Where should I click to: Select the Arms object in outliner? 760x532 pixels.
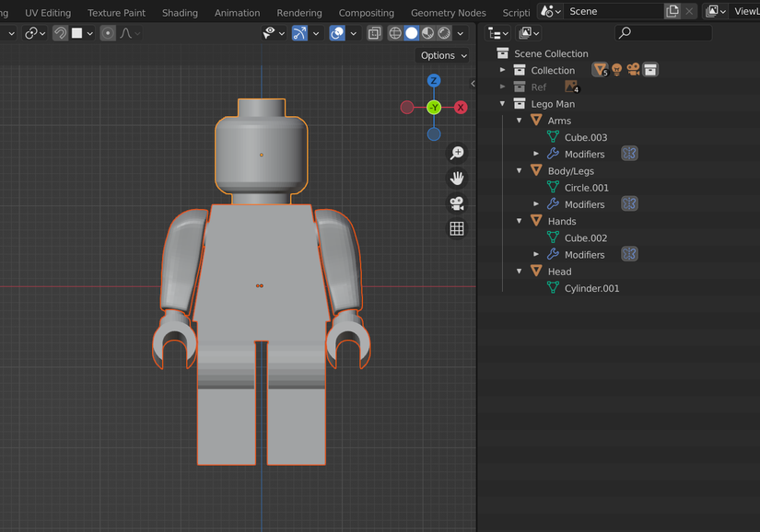pyautogui.click(x=559, y=121)
